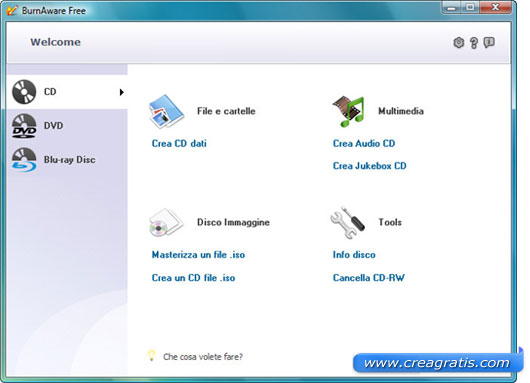Image resolution: width=530 pixels, height=383 pixels.
Task: Click the Multimedia film and note icon
Action: 348,111
